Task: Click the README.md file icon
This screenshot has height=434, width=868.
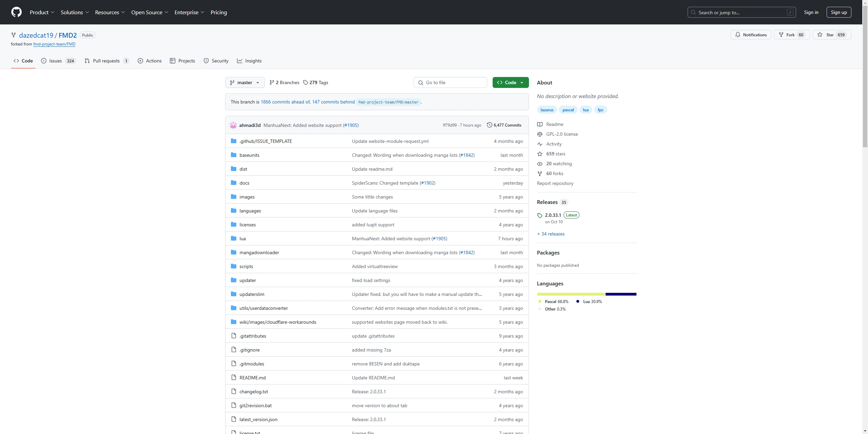Action: click(234, 377)
